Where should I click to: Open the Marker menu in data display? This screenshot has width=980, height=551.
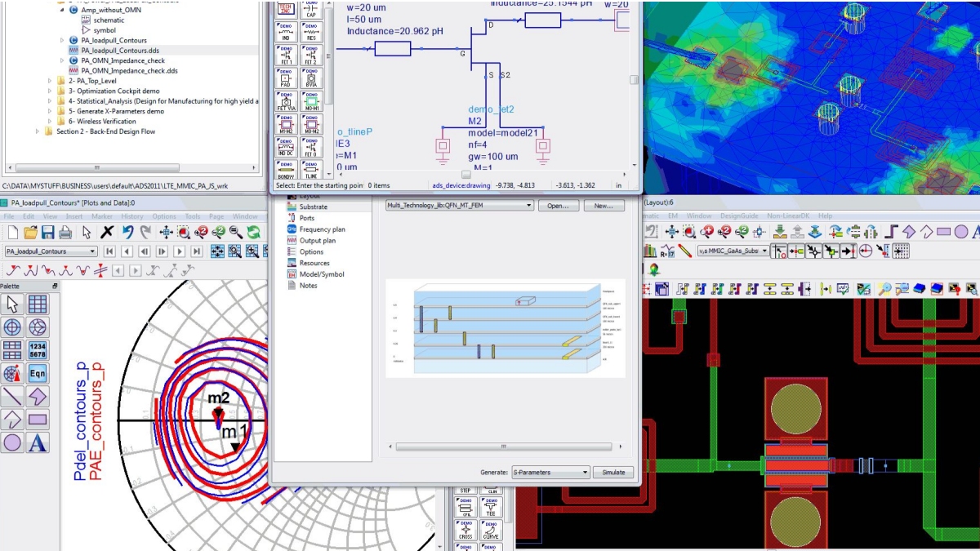pyautogui.click(x=102, y=216)
